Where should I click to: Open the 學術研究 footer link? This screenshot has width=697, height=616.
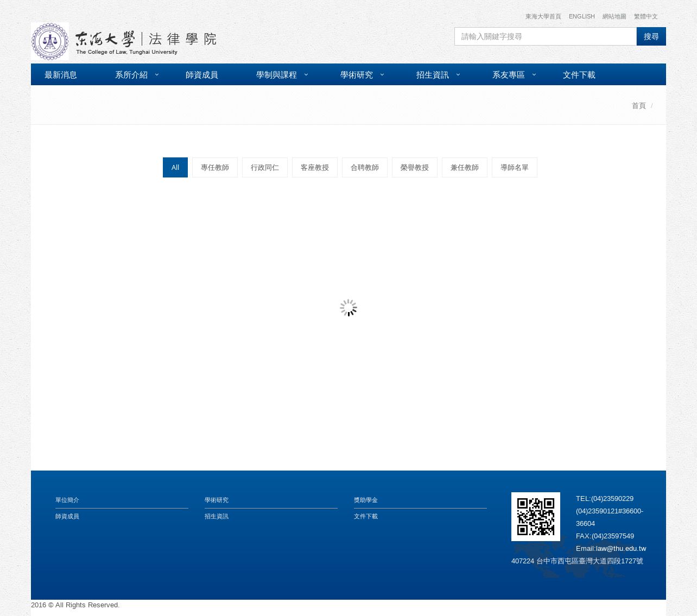pyautogui.click(x=217, y=500)
